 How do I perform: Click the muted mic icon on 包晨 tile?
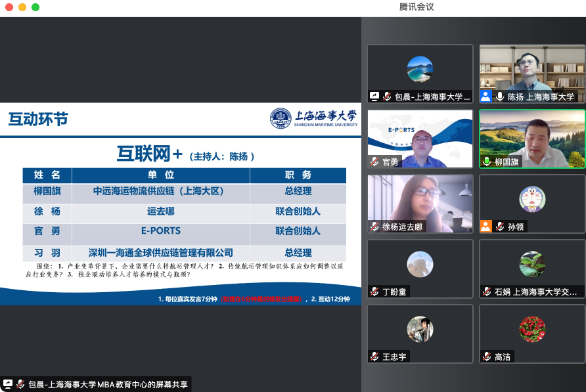387,97
